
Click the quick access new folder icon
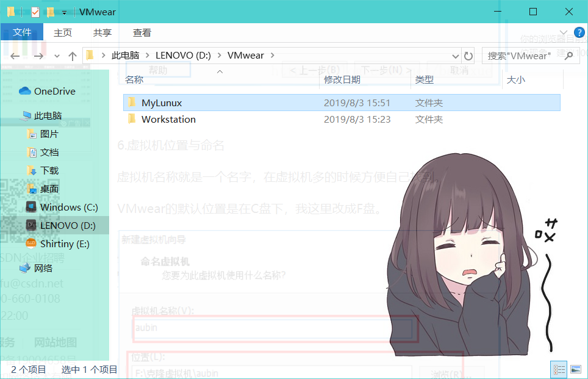(50, 12)
